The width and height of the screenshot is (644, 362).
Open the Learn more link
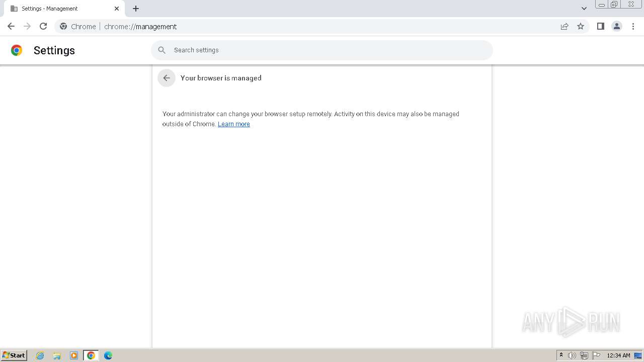pyautogui.click(x=234, y=124)
